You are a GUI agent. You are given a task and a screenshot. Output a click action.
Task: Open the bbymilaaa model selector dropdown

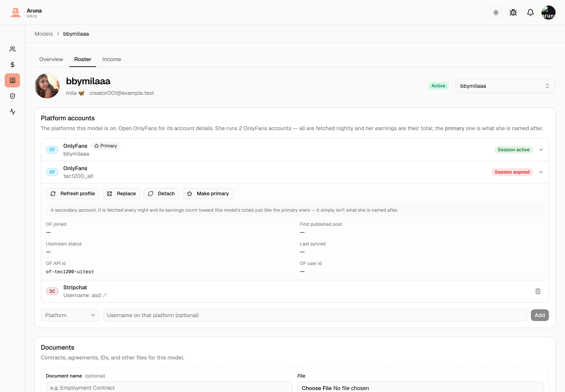(x=505, y=86)
